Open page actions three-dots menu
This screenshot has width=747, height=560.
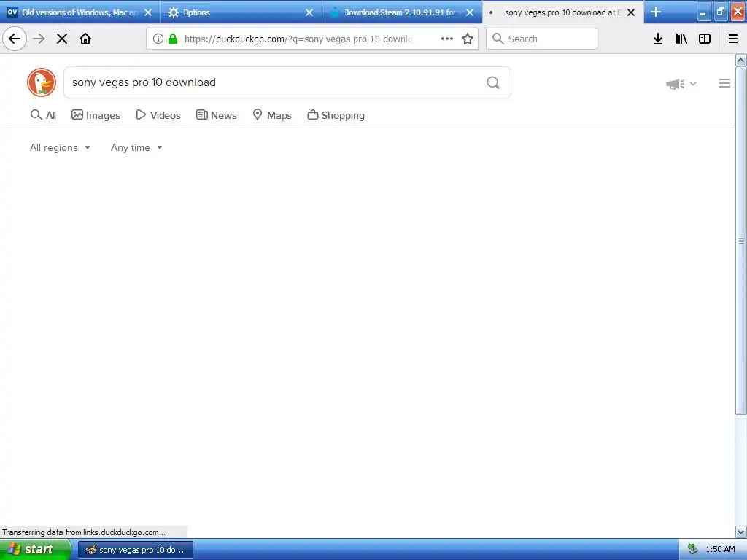click(447, 39)
